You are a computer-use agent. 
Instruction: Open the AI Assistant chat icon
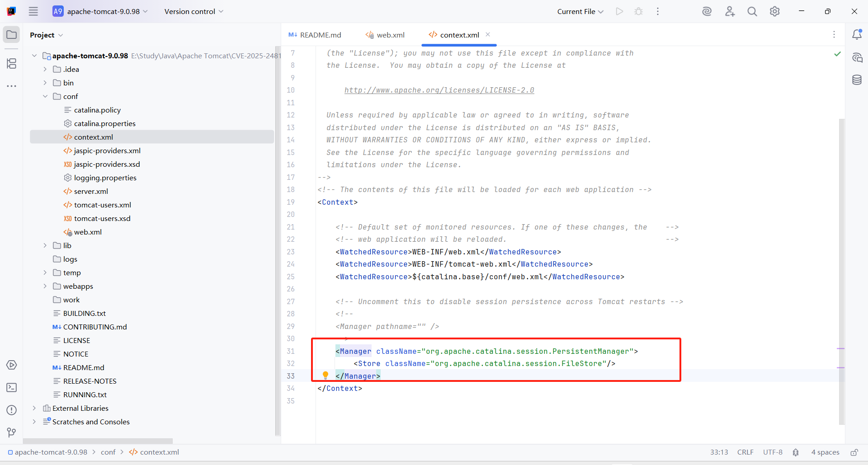point(857,57)
